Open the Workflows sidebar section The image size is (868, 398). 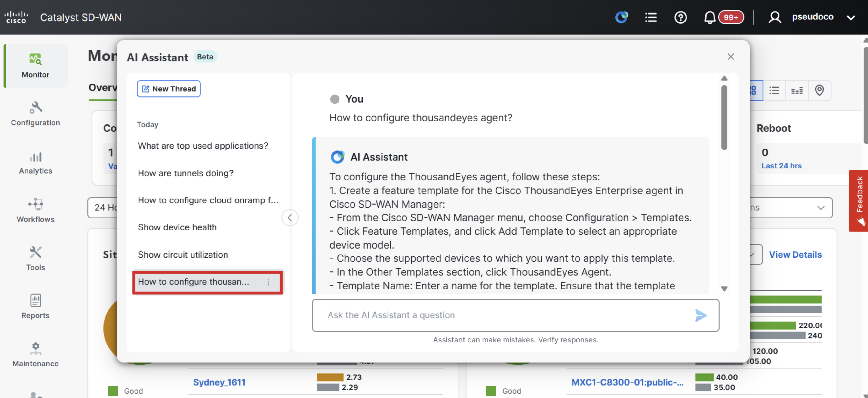click(36, 211)
